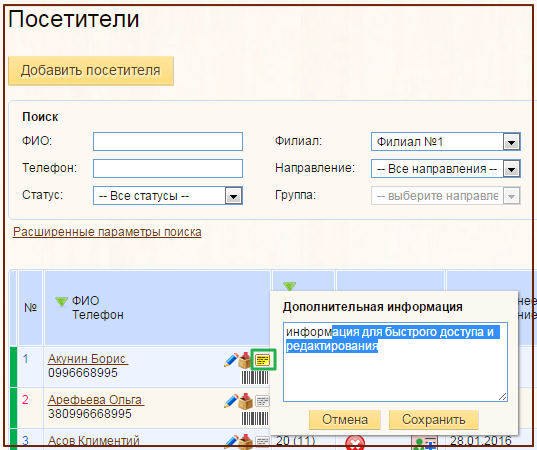The width and height of the screenshot is (537, 450).
Task: Click pencil edit icon for Арефьева Ольга
Action: coord(231,401)
